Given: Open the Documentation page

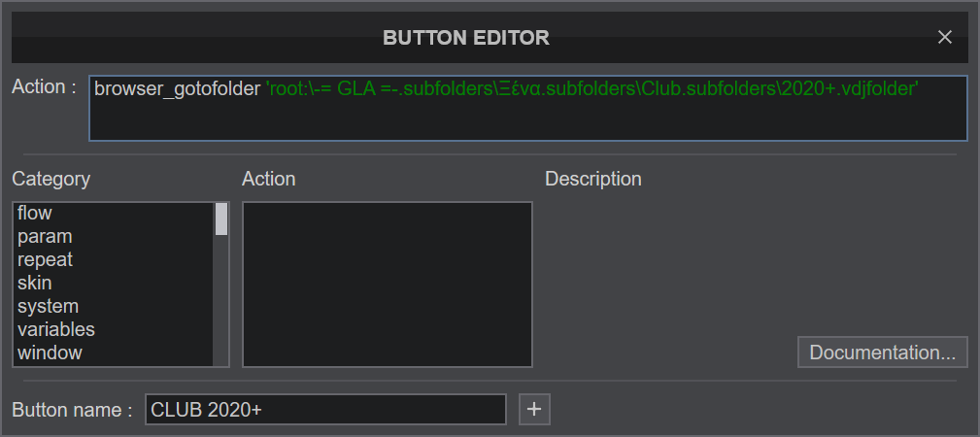Looking at the screenshot, I should pos(882,352).
